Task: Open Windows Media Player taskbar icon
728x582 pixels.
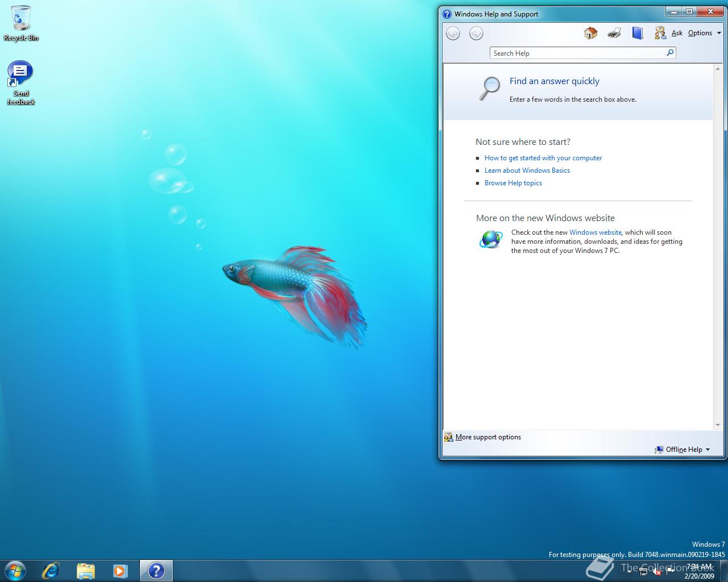Action: 120,570
